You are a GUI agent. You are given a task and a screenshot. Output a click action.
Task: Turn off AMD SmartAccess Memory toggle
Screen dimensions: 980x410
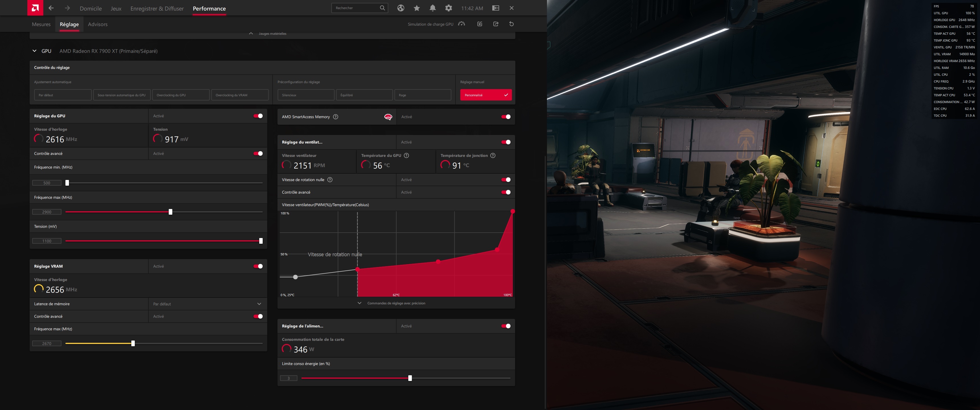[x=506, y=117]
